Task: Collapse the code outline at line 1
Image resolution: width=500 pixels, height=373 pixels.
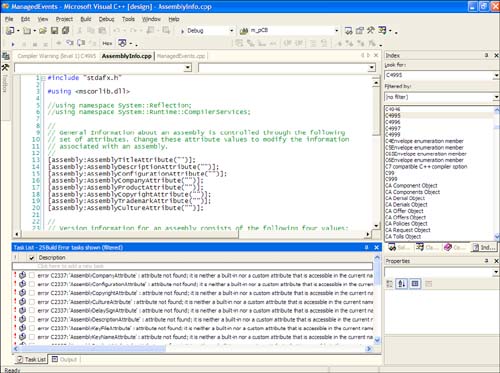Action: click(43, 78)
